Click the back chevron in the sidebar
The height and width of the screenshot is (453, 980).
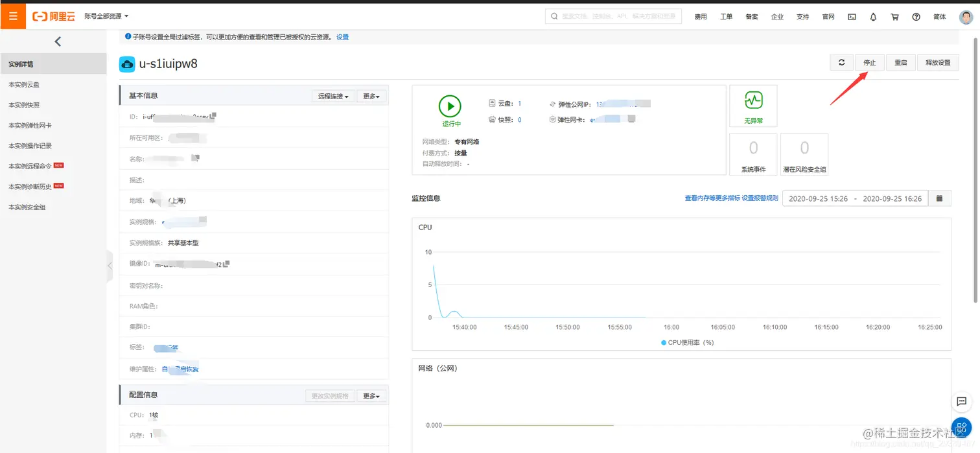(58, 41)
